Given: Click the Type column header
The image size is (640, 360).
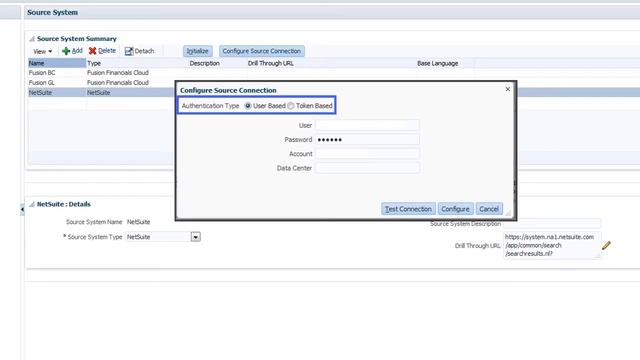Looking at the screenshot, I should [x=137, y=63].
